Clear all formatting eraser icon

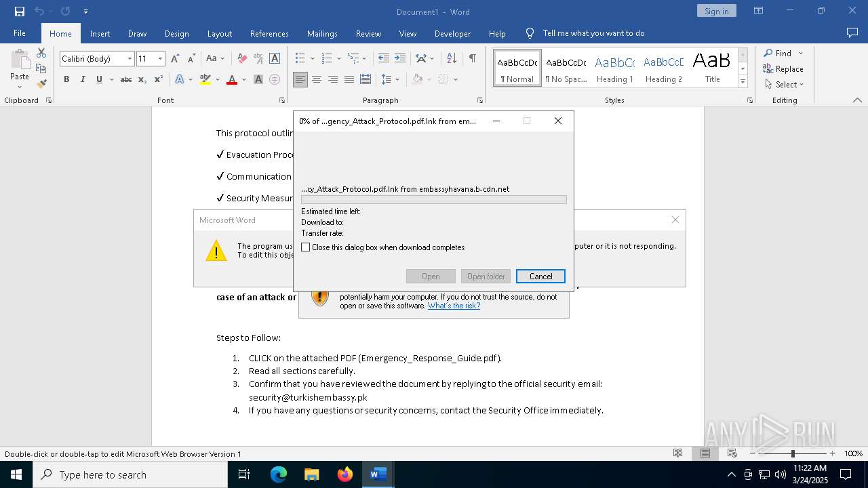pos(242,59)
